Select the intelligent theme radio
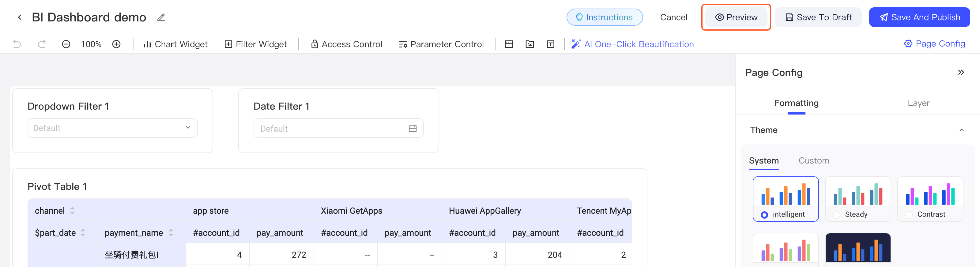Viewport: 980px width, 267px height. pos(764,215)
